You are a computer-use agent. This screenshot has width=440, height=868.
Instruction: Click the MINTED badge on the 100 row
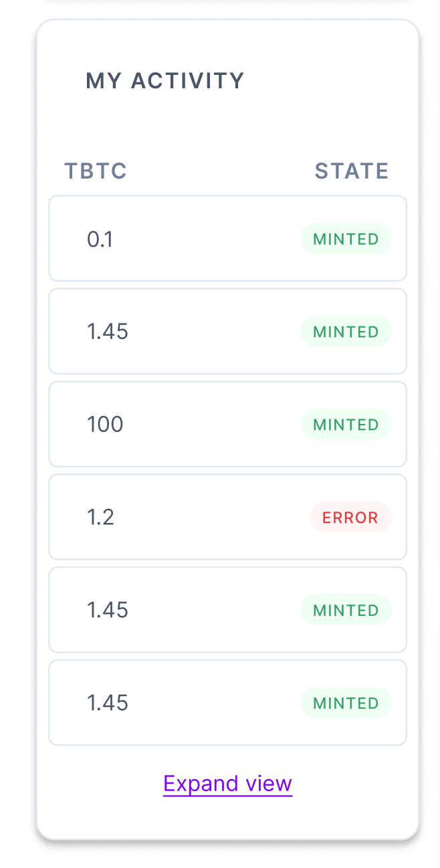(346, 424)
